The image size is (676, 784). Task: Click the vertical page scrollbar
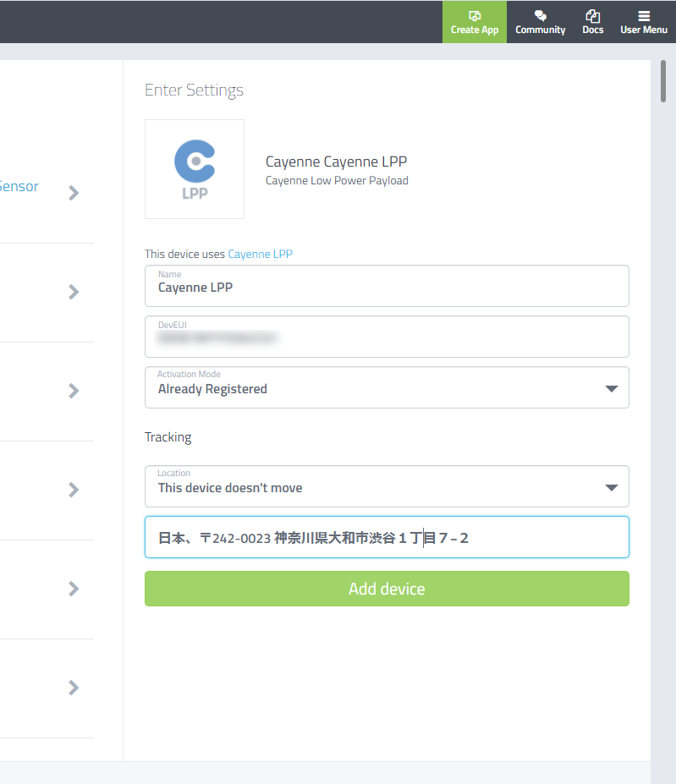click(x=663, y=81)
